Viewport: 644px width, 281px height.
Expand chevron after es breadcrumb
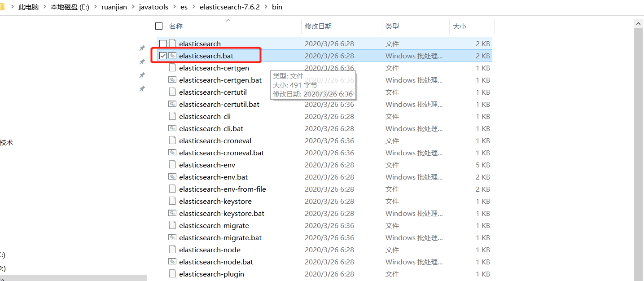pos(193,7)
